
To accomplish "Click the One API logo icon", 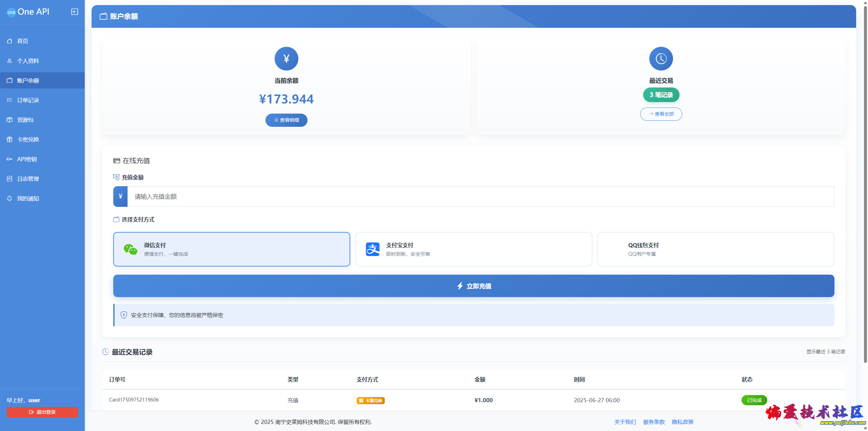I will (x=12, y=12).
